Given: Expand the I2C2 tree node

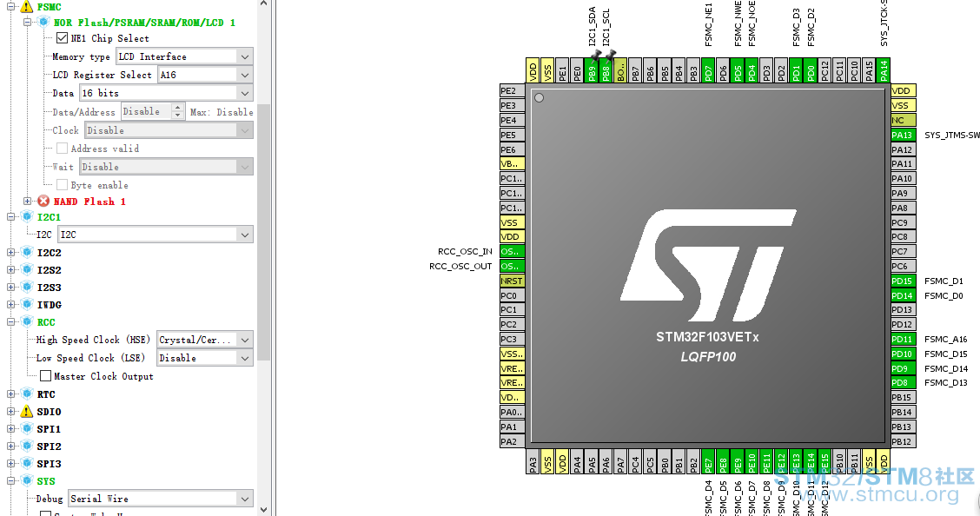Looking at the screenshot, I should [x=10, y=253].
